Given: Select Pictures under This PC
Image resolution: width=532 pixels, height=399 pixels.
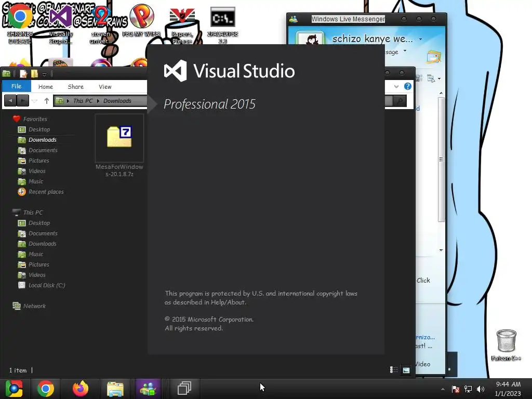Looking at the screenshot, I should tap(38, 264).
